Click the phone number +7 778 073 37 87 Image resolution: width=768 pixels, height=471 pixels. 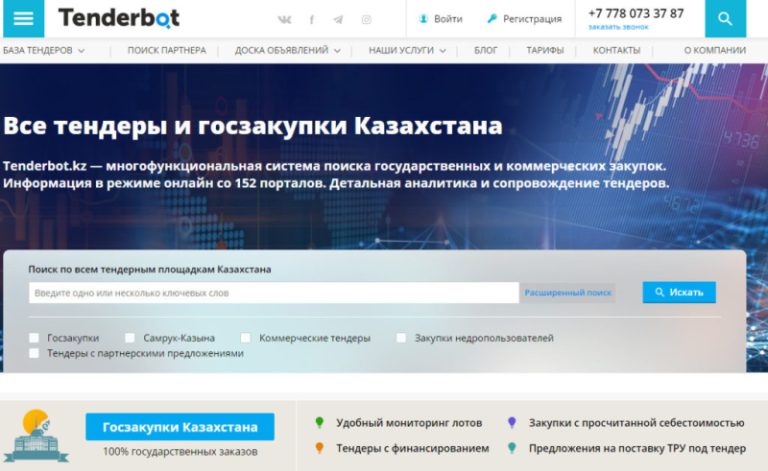pyautogui.click(x=636, y=14)
